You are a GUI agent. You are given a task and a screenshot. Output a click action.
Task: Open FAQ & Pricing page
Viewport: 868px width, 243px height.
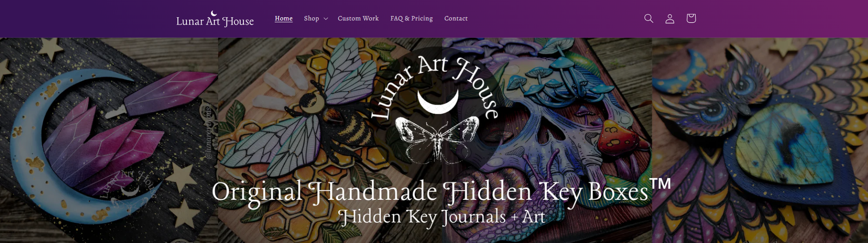[x=411, y=19]
